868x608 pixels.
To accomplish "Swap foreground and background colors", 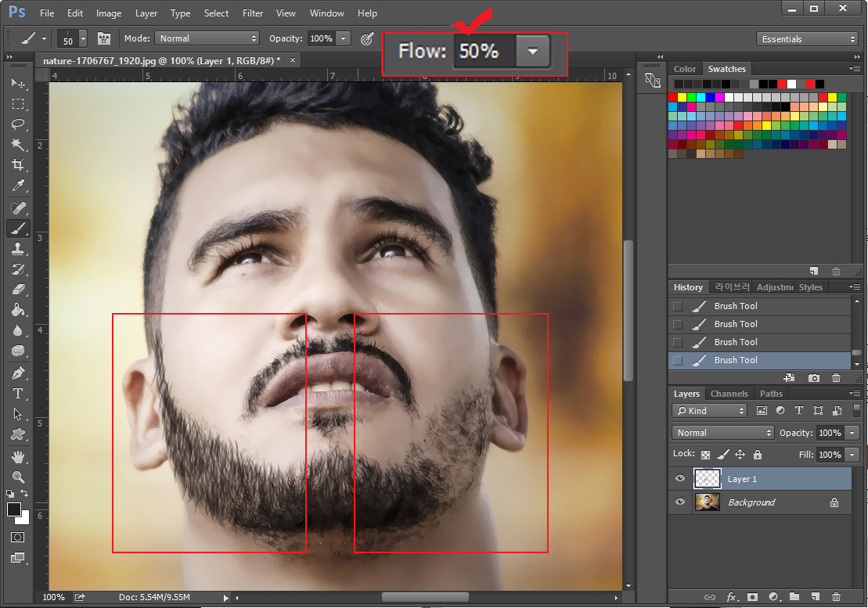I will click(24, 493).
